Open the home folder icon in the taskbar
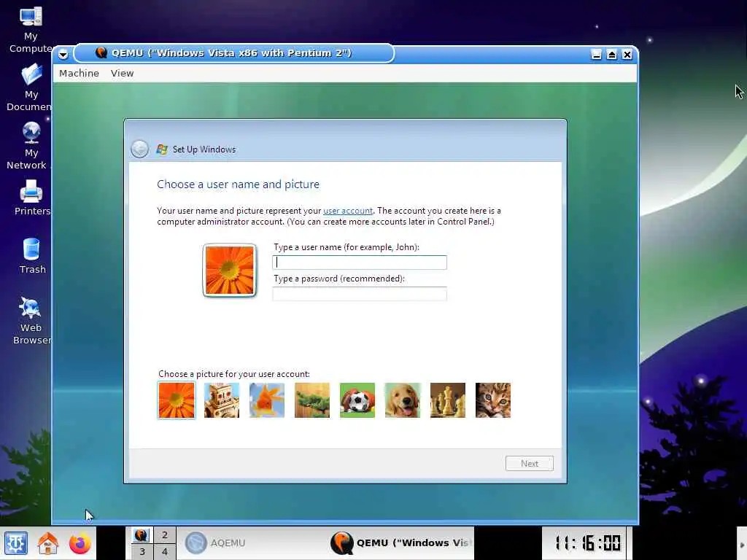The height and width of the screenshot is (560, 747). pos(48,543)
